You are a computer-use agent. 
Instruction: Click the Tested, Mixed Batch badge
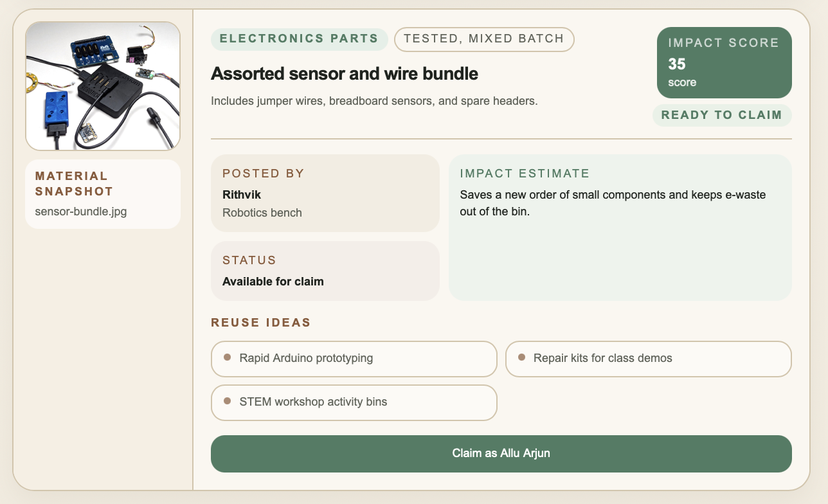pos(484,39)
